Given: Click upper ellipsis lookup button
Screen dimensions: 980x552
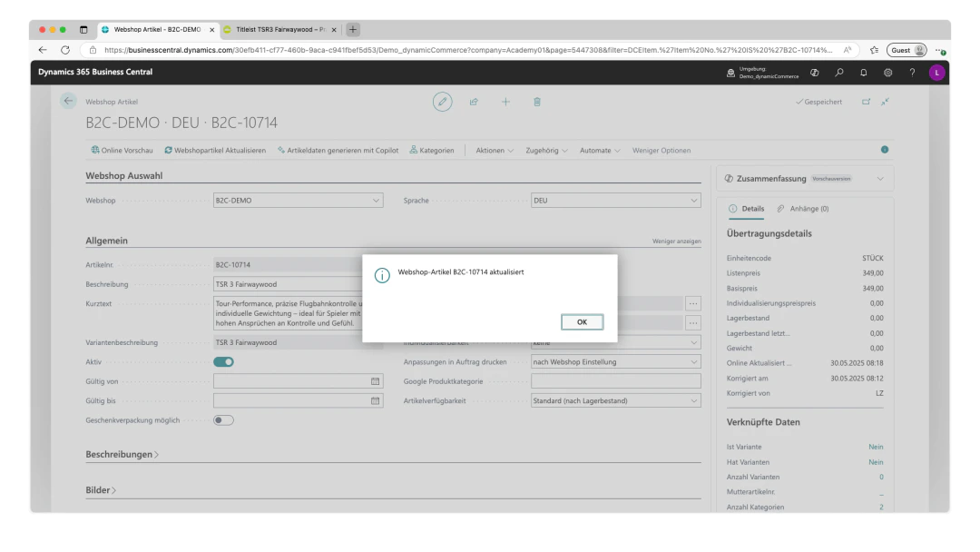Looking at the screenshot, I should pos(693,303).
